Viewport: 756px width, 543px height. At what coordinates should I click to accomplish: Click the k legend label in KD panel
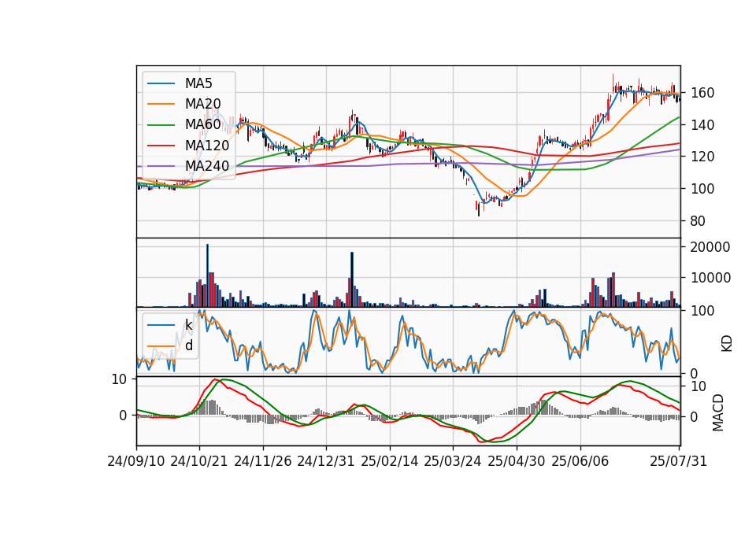pyautogui.click(x=188, y=325)
